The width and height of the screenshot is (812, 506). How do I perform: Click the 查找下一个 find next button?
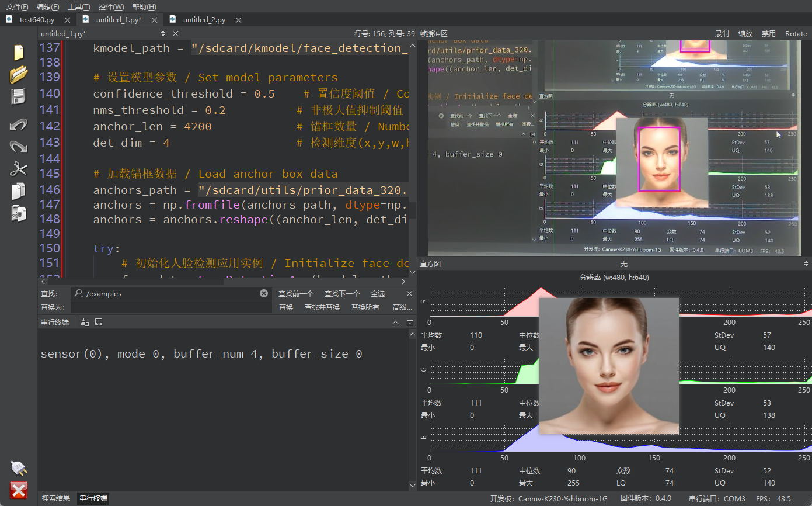point(341,293)
